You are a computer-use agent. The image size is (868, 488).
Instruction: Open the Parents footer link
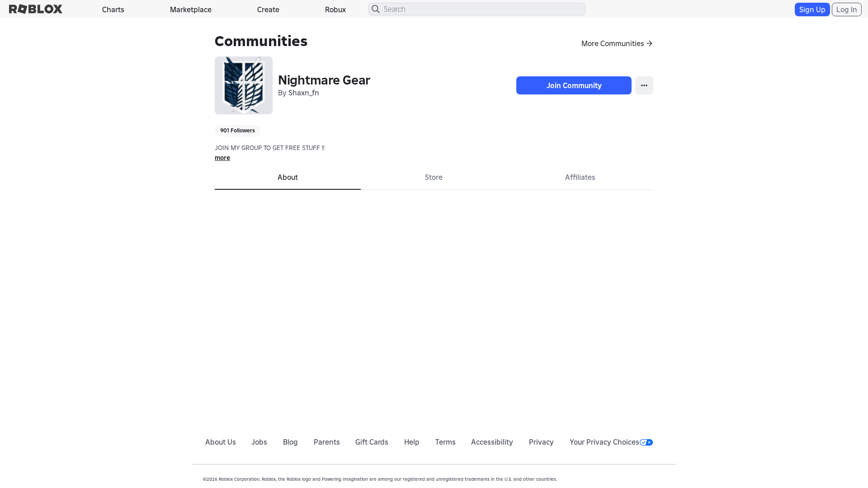pyautogui.click(x=327, y=442)
